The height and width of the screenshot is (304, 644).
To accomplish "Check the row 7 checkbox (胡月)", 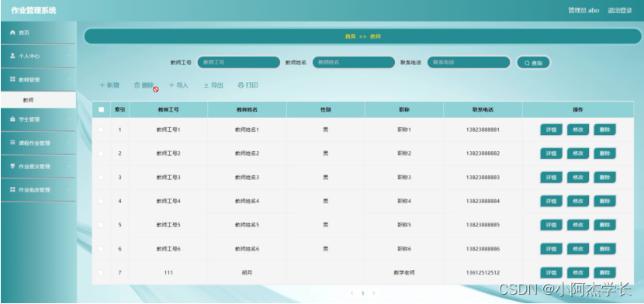I will click(x=101, y=272).
